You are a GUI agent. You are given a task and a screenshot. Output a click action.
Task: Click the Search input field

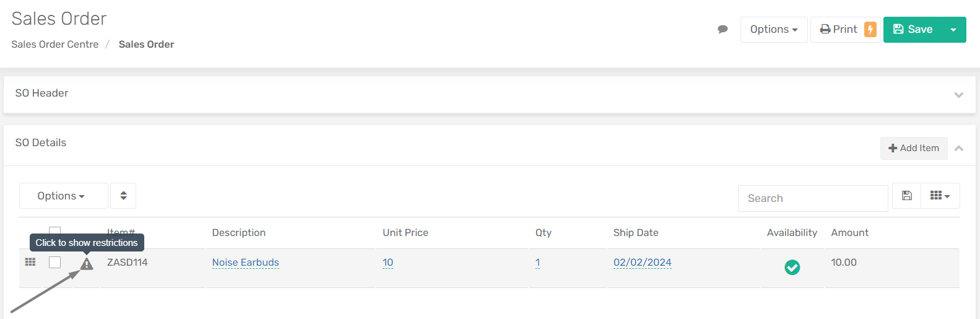click(x=813, y=198)
